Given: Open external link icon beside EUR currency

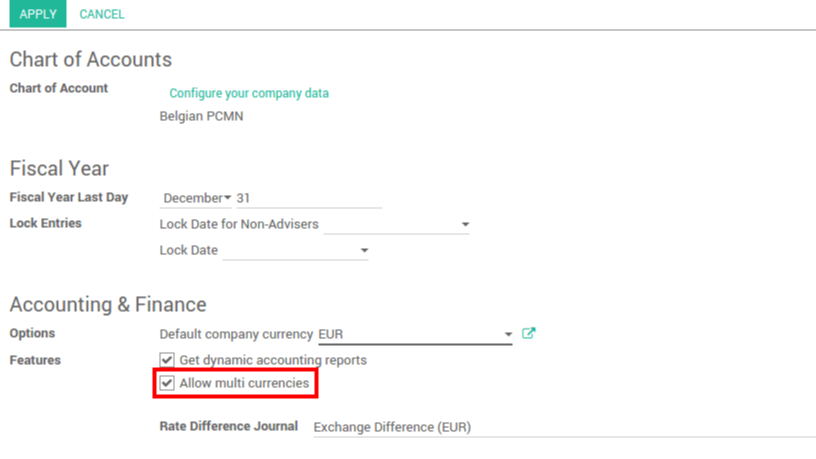Looking at the screenshot, I should point(529,334).
